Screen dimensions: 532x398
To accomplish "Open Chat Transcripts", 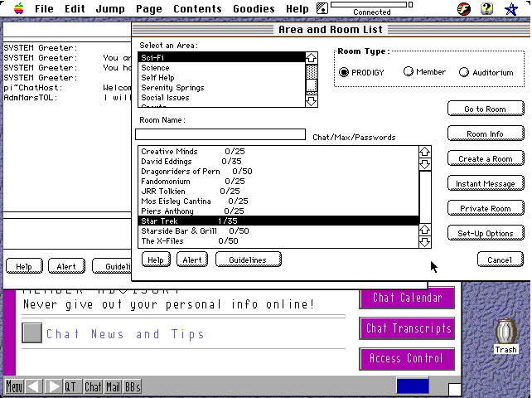I will pos(407,328).
